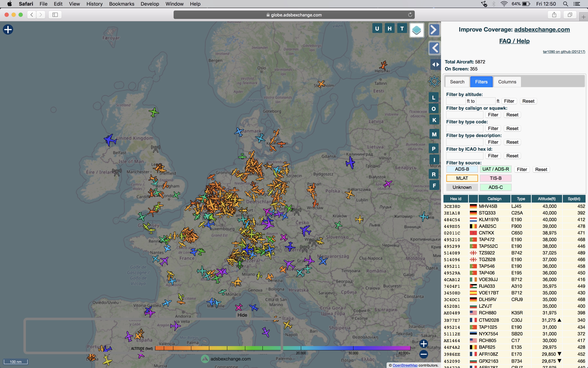
Task: Reload page with Safari refresh icon
Action: tap(410, 15)
